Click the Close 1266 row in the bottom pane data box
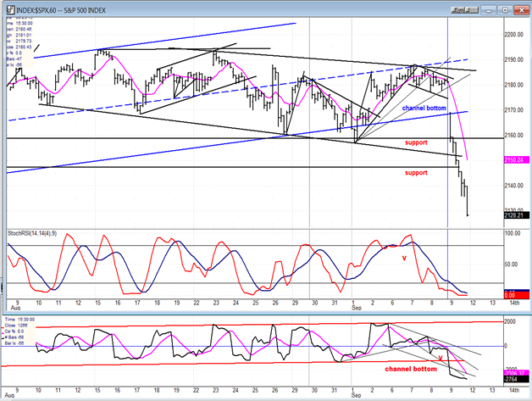Viewport: 532px width, 401px height. click(18, 326)
